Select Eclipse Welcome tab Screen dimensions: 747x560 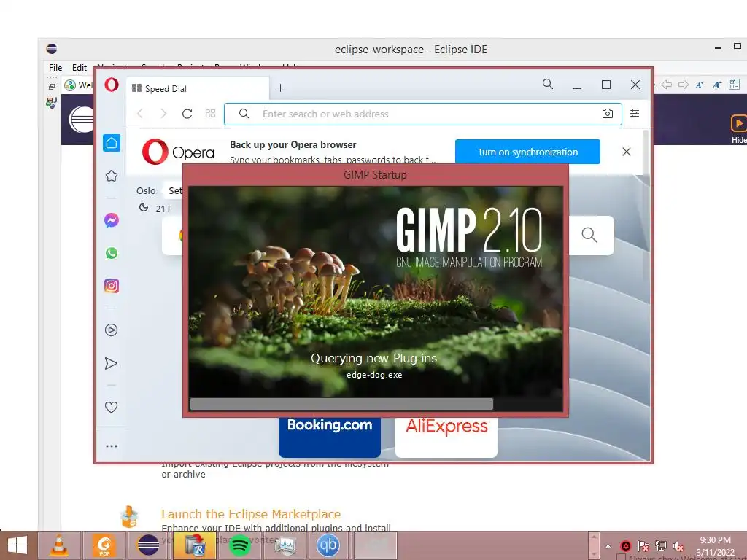point(79,85)
